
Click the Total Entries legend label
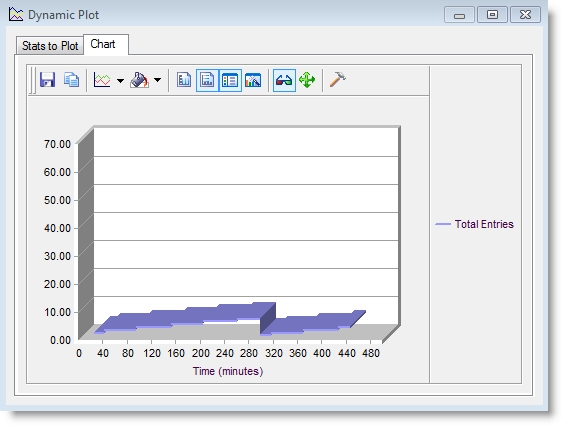[x=484, y=224]
